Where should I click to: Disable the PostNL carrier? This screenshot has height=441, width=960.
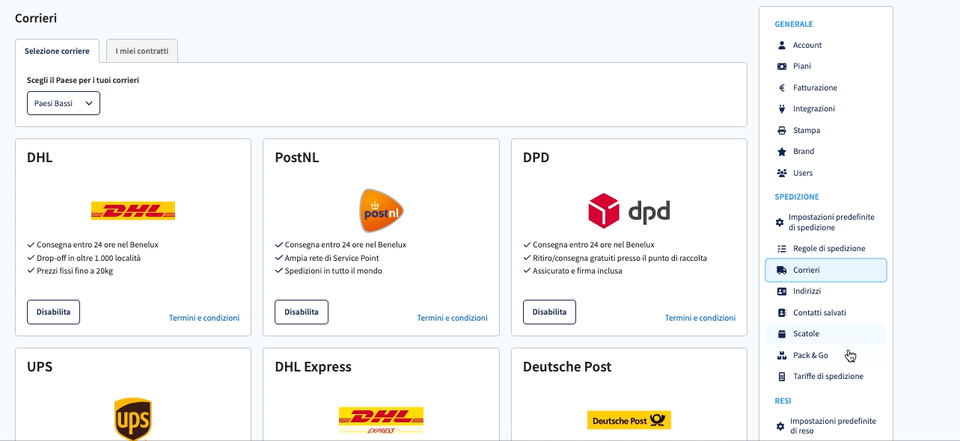pos(301,312)
